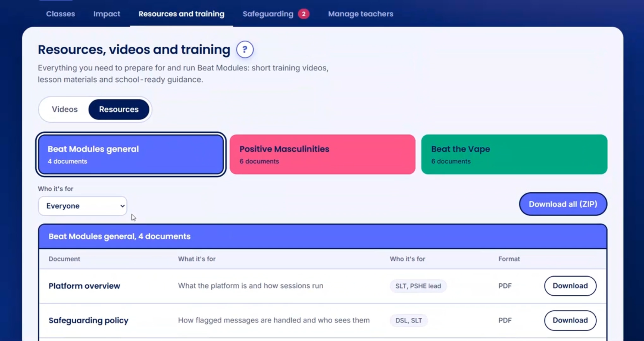Select the Resources toggle
This screenshot has height=341, width=644.
pos(119,109)
